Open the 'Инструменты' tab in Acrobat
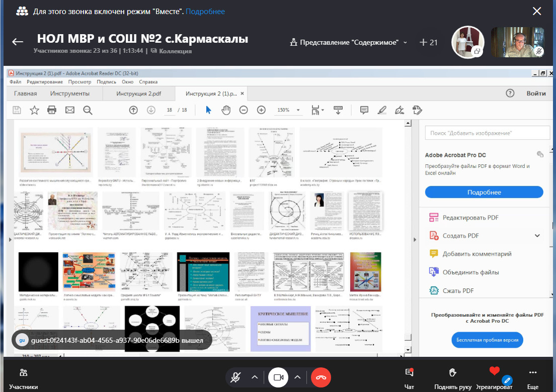Viewport: 556px width, 392px height. 70,93
